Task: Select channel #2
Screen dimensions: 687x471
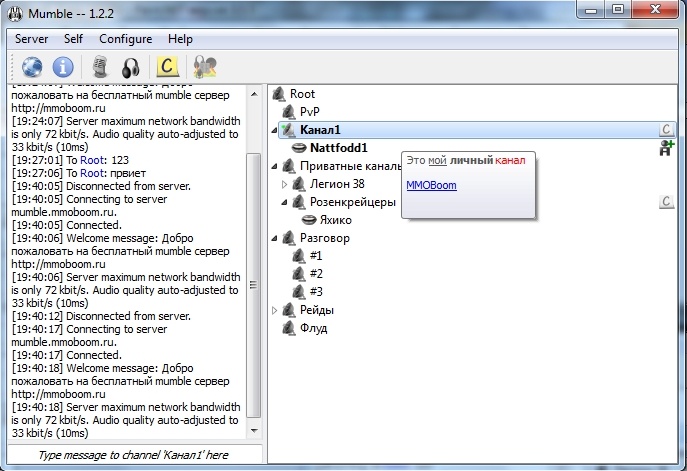Action: click(316, 274)
